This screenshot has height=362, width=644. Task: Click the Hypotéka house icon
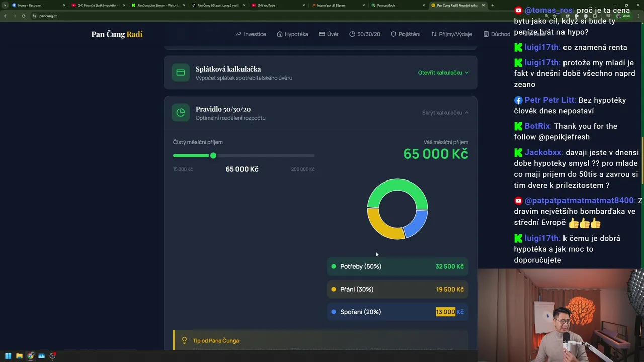(280, 34)
